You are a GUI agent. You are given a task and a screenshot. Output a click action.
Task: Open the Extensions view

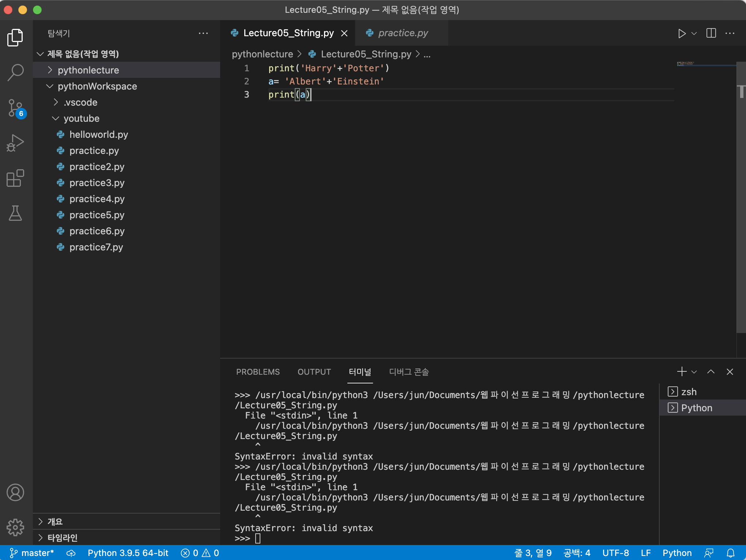(x=15, y=178)
